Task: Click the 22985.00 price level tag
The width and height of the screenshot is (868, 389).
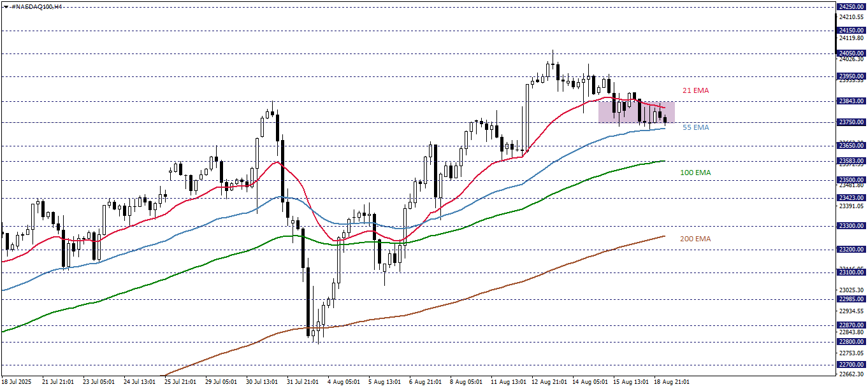Action: 851,299
